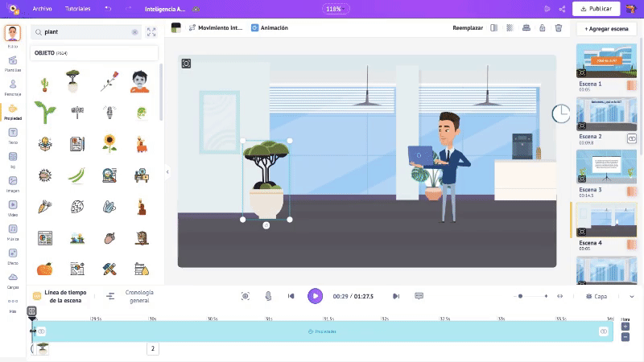The image size is (644, 362).
Task: Open the Personaje character library
Action: pos(13,86)
